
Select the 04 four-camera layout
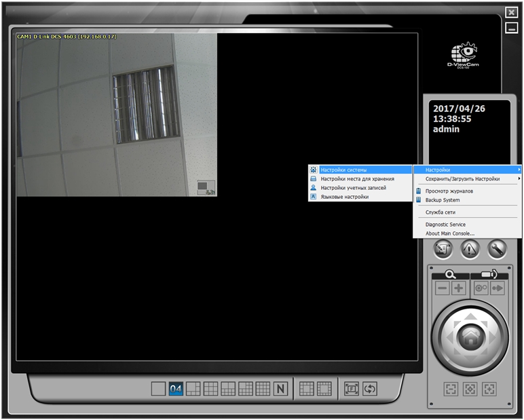[x=176, y=389]
